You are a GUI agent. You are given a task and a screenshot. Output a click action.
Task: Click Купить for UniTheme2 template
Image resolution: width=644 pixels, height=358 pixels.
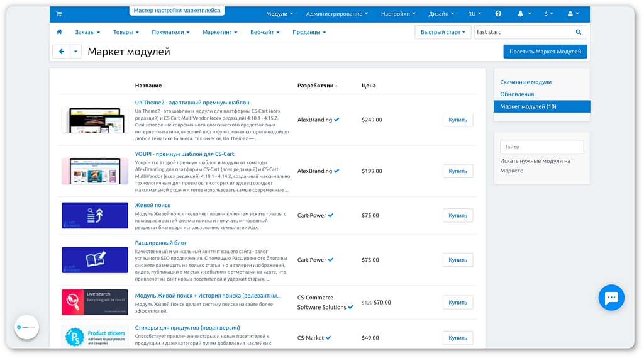click(457, 120)
